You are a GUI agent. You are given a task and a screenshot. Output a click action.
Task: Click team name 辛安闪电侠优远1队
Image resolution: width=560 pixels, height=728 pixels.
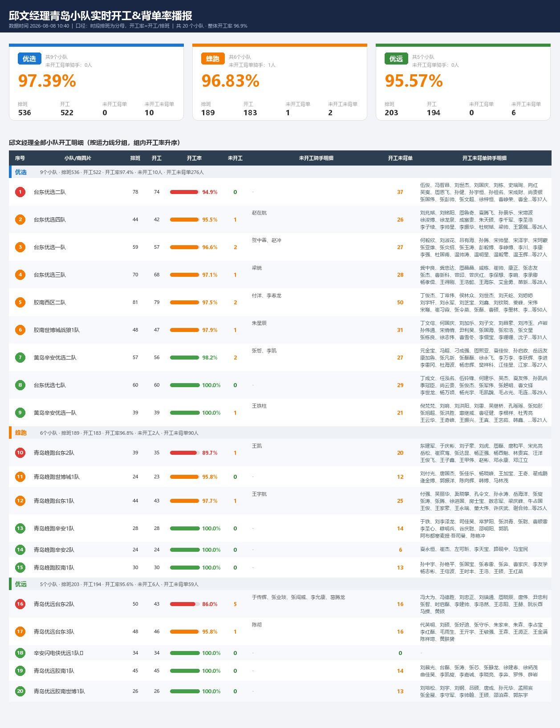tap(58, 653)
